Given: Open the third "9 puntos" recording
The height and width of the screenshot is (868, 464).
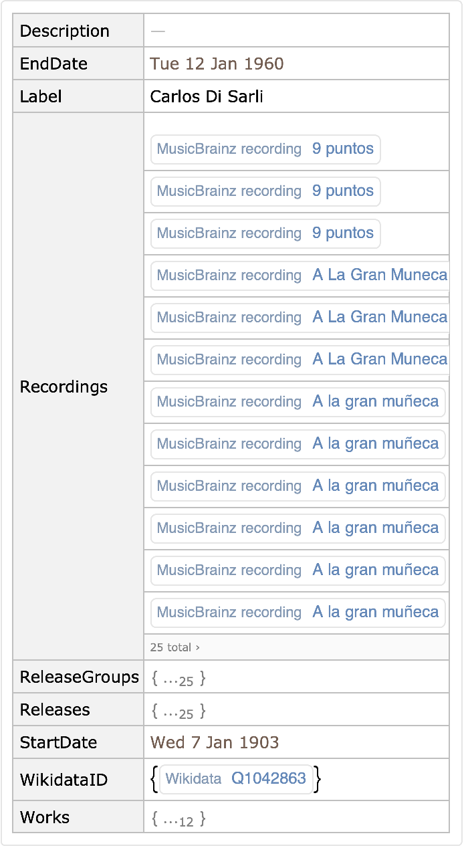Looking at the screenshot, I should pos(265,233).
